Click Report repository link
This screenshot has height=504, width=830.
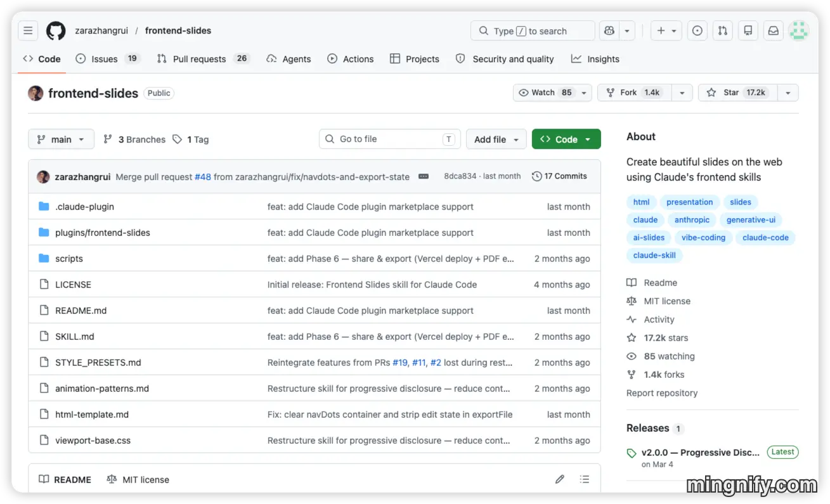(x=662, y=393)
